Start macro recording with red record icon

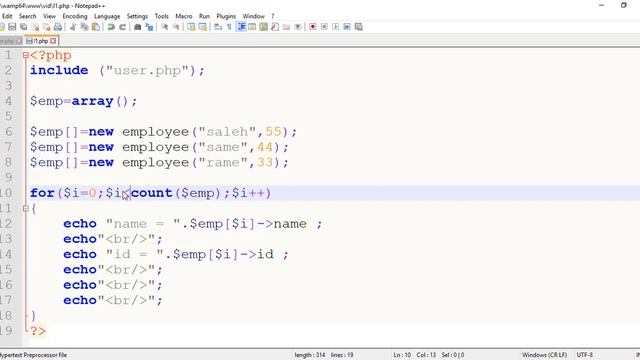coord(313,27)
